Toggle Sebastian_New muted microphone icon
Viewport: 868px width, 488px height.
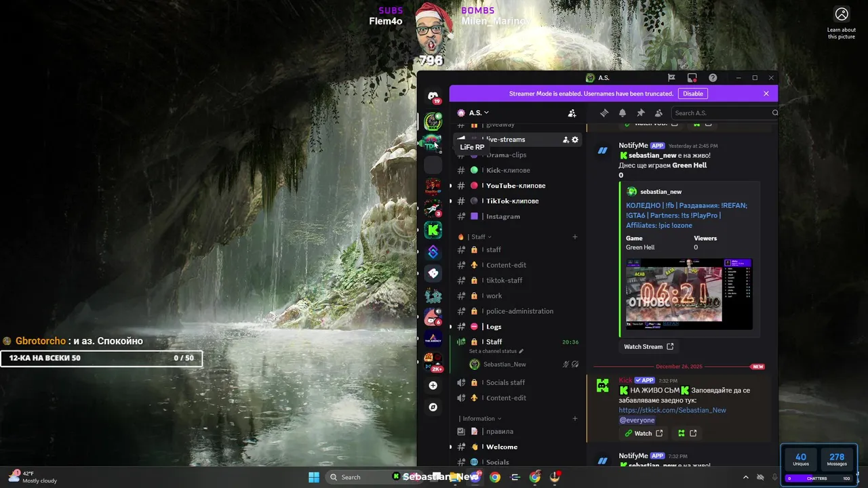[x=566, y=365]
